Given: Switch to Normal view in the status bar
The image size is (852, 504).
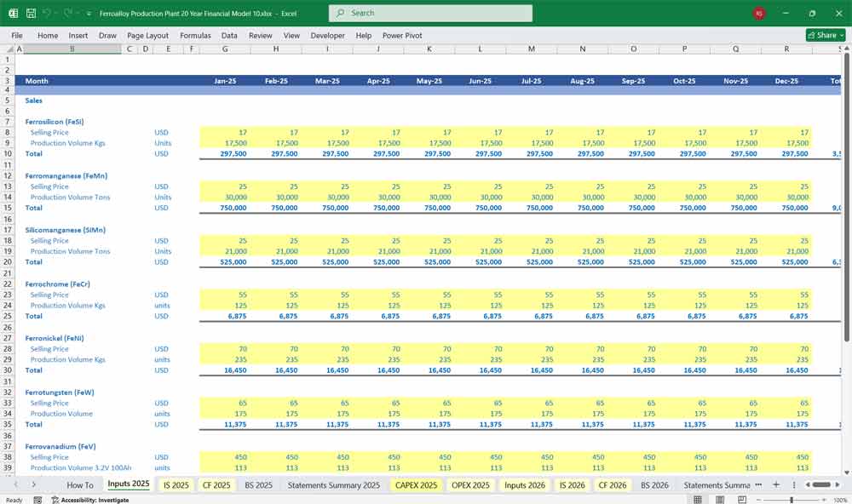Looking at the screenshot, I should tap(697, 499).
